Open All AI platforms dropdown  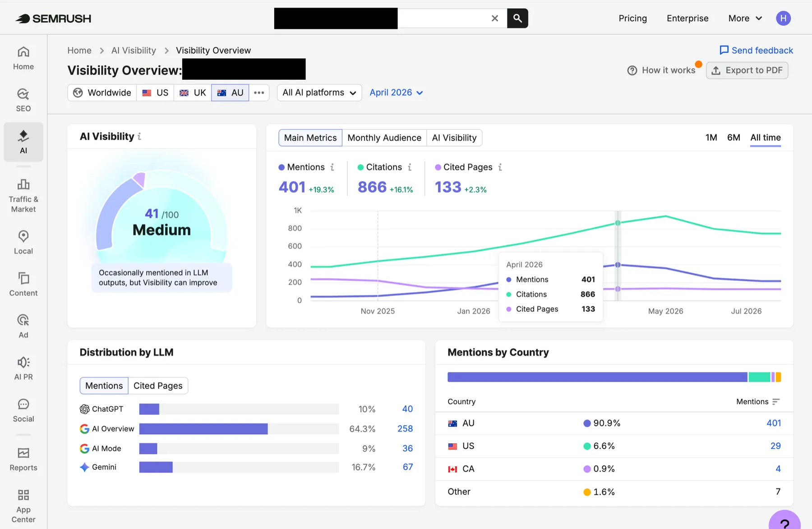pyautogui.click(x=319, y=92)
